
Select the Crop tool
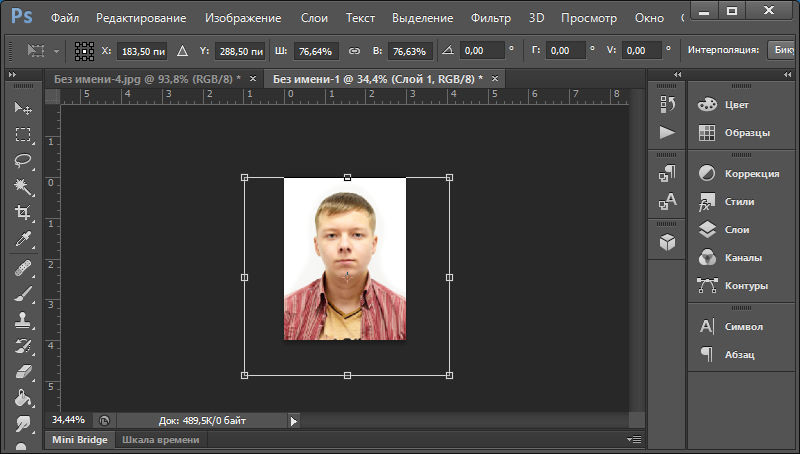pos(22,213)
